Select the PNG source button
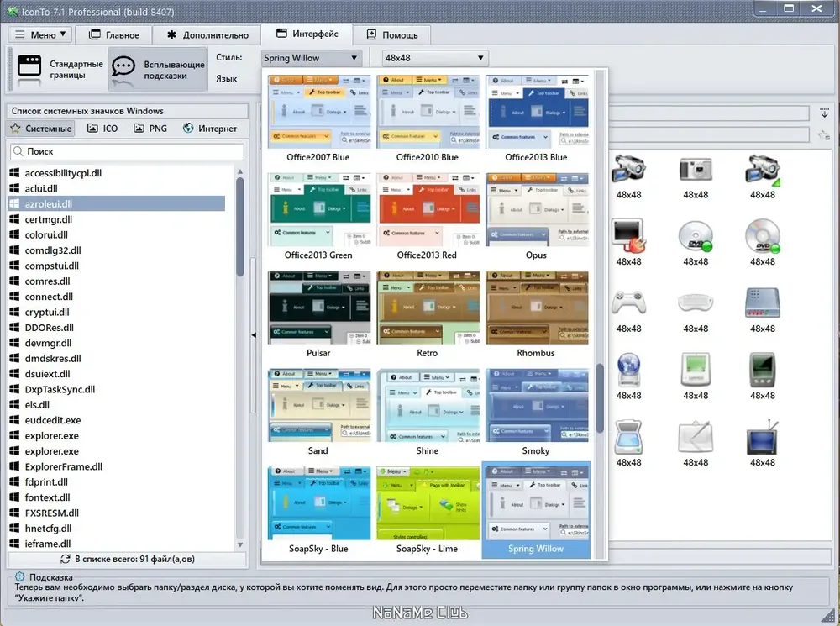Viewport: 840px width, 626px height. (x=150, y=129)
